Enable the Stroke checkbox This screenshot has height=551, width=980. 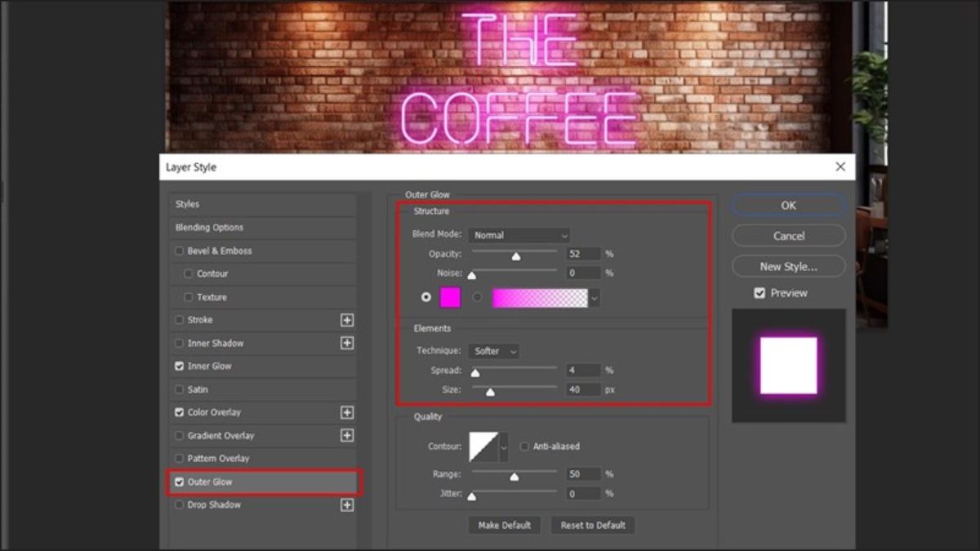click(180, 320)
